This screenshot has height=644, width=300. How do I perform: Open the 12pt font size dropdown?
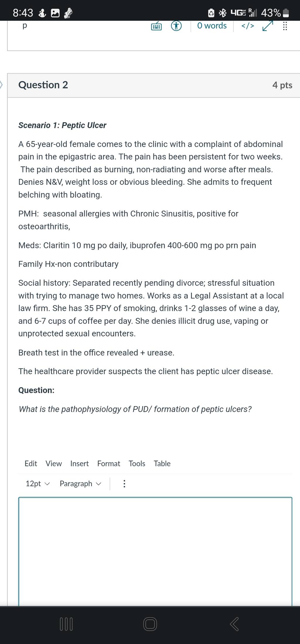38,484
